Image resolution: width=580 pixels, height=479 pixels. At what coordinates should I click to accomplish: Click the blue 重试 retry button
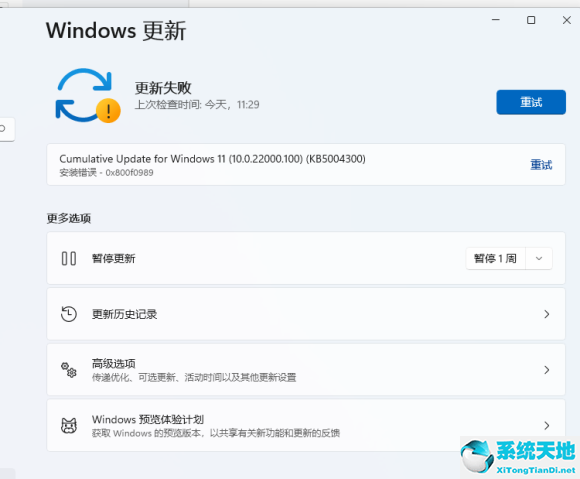point(531,102)
